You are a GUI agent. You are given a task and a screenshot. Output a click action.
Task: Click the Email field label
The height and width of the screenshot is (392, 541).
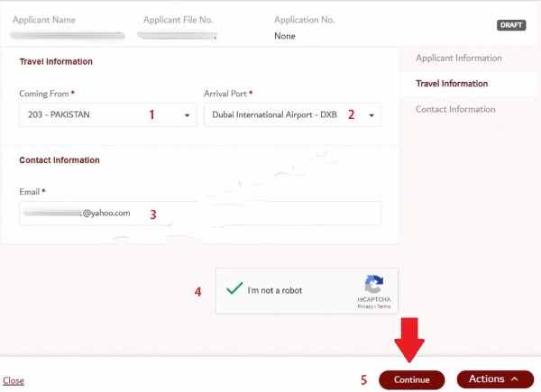tap(30, 192)
